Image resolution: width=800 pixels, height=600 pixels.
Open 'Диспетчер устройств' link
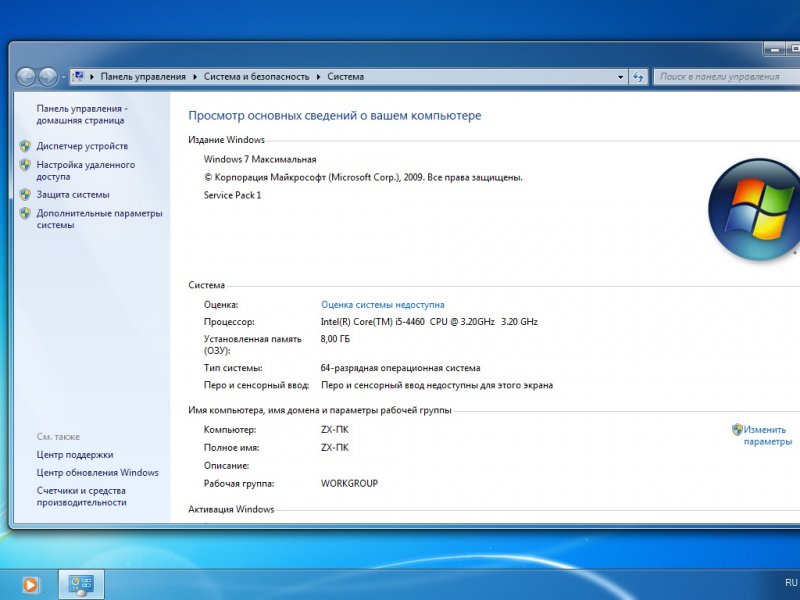pyautogui.click(x=82, y=146)
